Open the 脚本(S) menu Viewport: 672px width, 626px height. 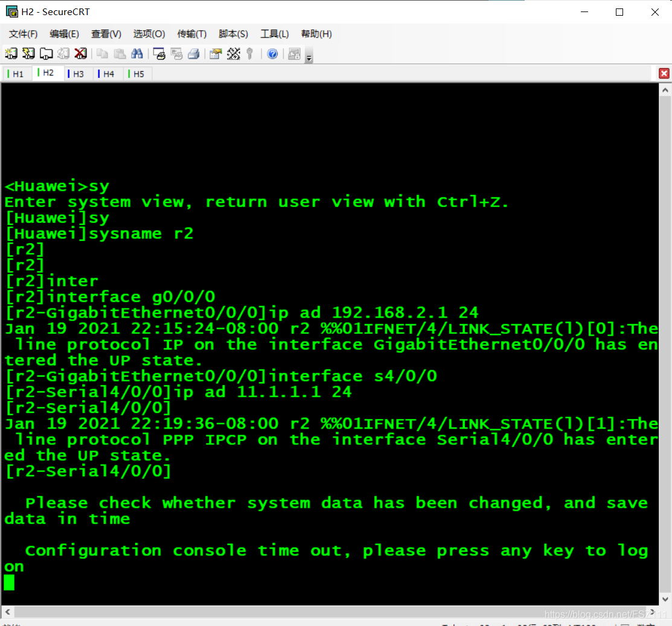click(x=233, y=34)
